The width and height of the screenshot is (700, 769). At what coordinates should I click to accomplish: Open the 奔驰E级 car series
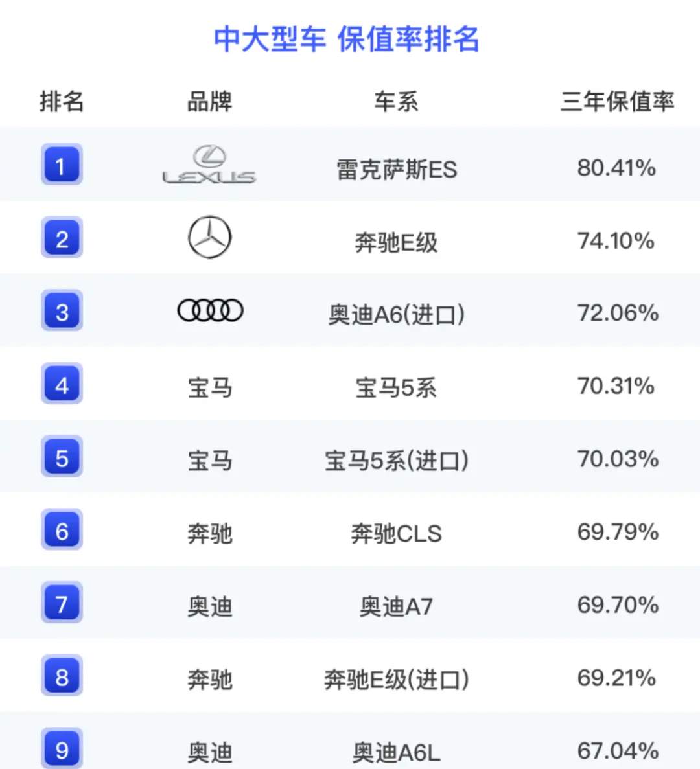[x=397, y=242]
